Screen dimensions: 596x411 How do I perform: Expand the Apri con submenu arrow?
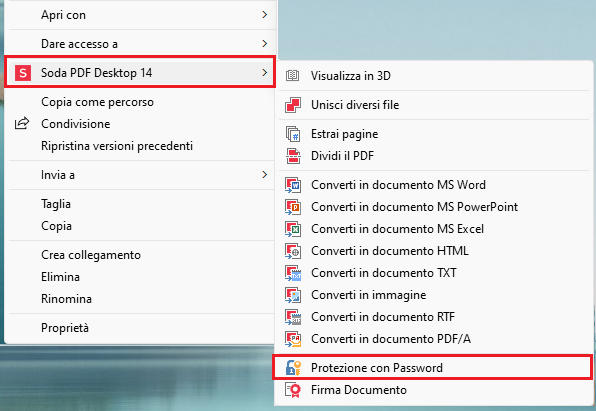click(265, 14)
